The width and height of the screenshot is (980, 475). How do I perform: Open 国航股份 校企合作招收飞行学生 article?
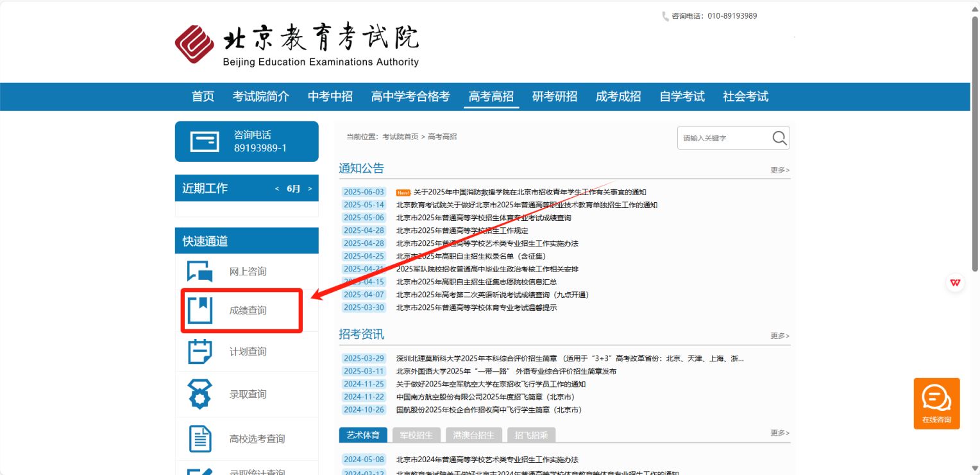pyautogui.click(x=489, y=410)
